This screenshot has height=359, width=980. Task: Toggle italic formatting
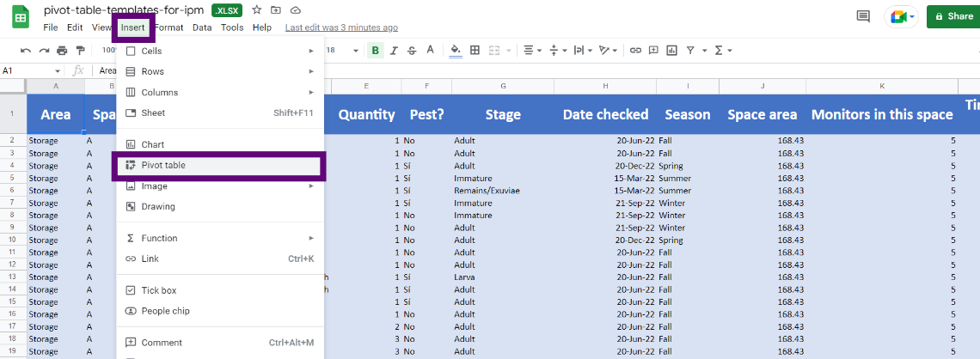click(394, 51)
